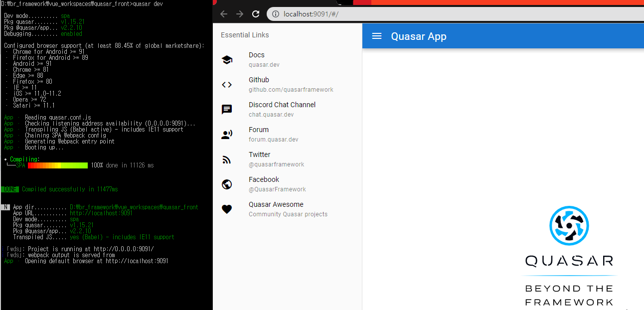Click 'Reading quasar.conf.js' terminal line

coord(58,118)
